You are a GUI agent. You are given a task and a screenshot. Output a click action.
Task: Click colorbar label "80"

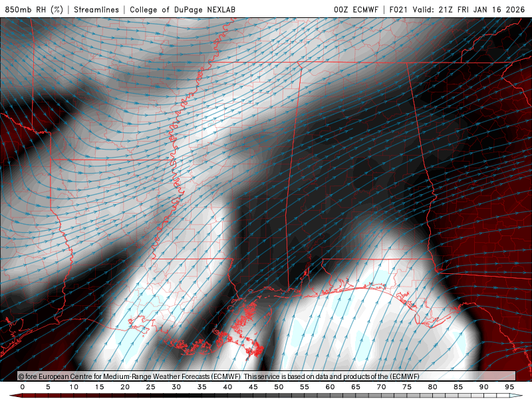[x=433, y=387]
